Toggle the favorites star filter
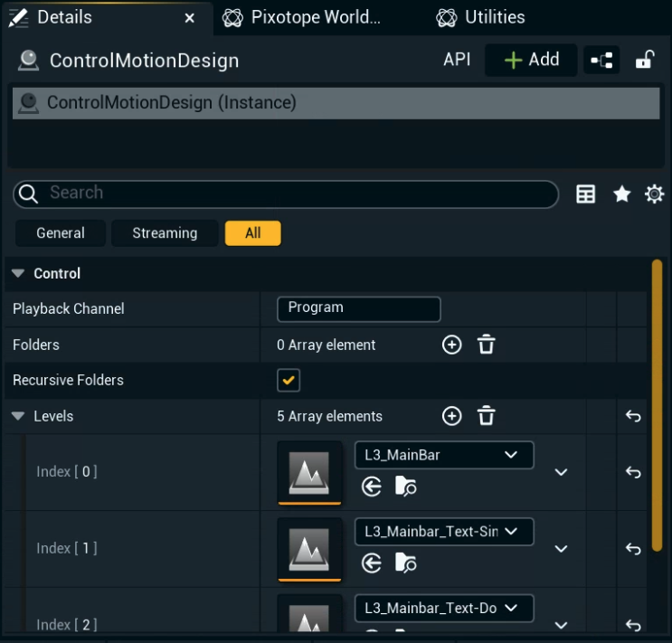This screenshot has width=672, height=643. (x=621, y=194)
